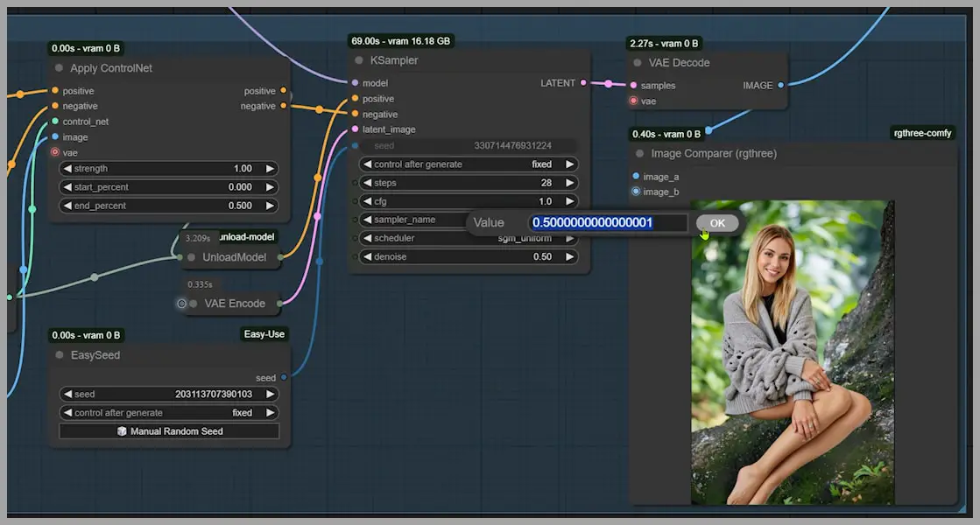Click the Image Comparer image_b input socket
This screenshot has height=525, width=980.
[636, 192]
